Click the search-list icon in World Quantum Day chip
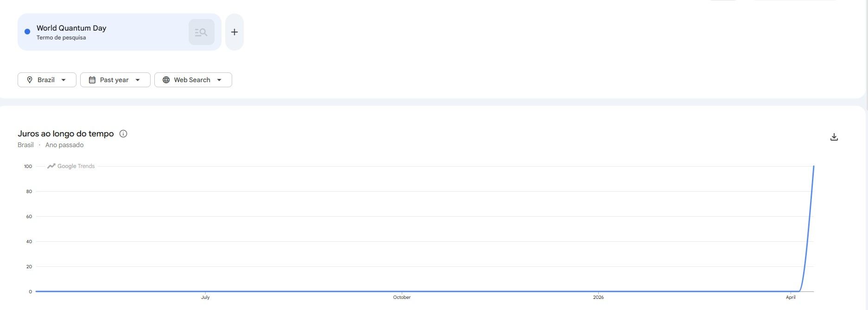The image size is (868, 310). (x=201, y=32)
